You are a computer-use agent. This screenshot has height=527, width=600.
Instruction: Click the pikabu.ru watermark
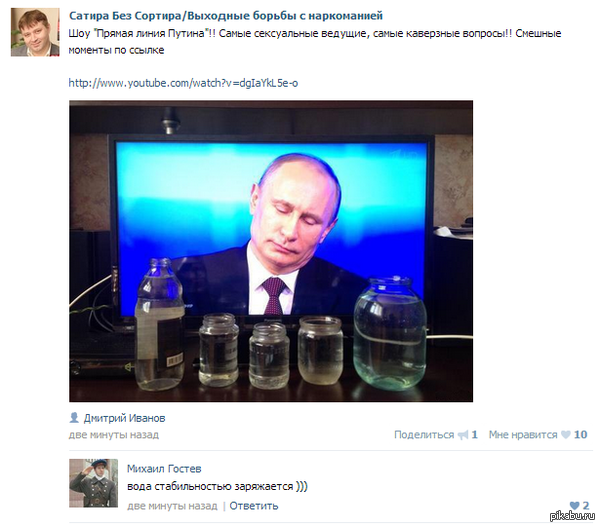(572, 516)
